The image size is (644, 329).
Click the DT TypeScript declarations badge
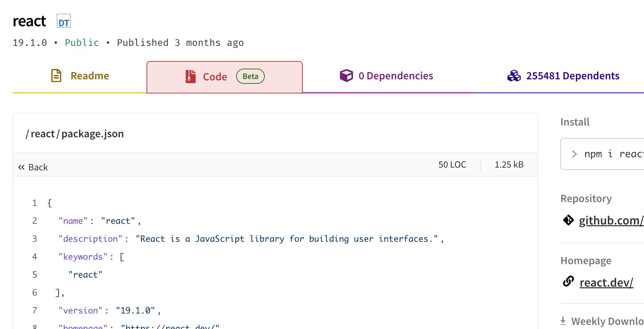64,21
